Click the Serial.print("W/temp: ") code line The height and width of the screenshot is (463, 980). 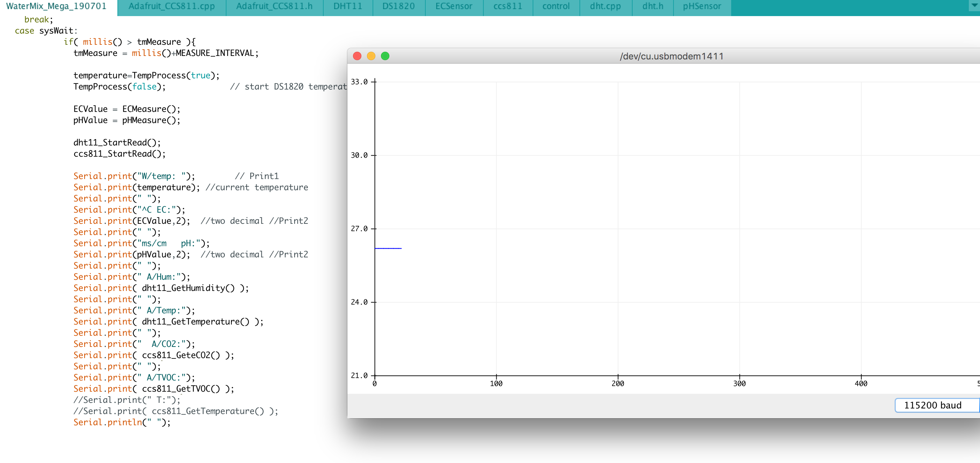pyautogui.click(x=133, y=176)
